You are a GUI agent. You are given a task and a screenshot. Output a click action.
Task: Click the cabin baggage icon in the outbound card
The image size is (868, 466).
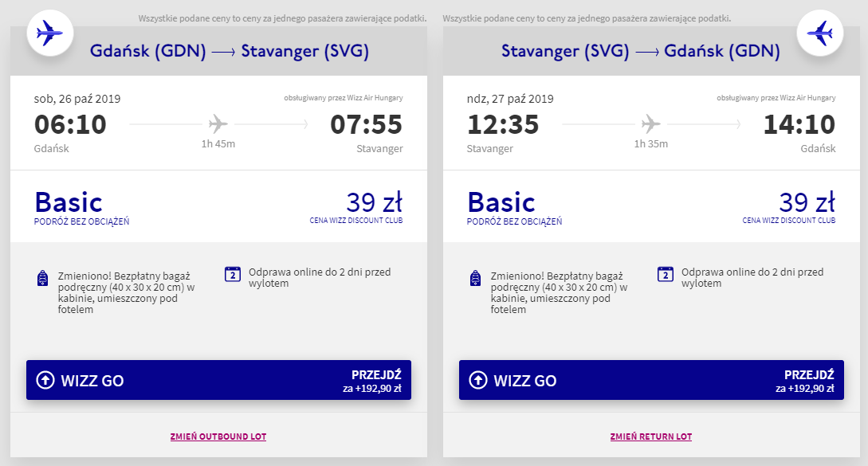pyautogui.click(x=42, y=278)
